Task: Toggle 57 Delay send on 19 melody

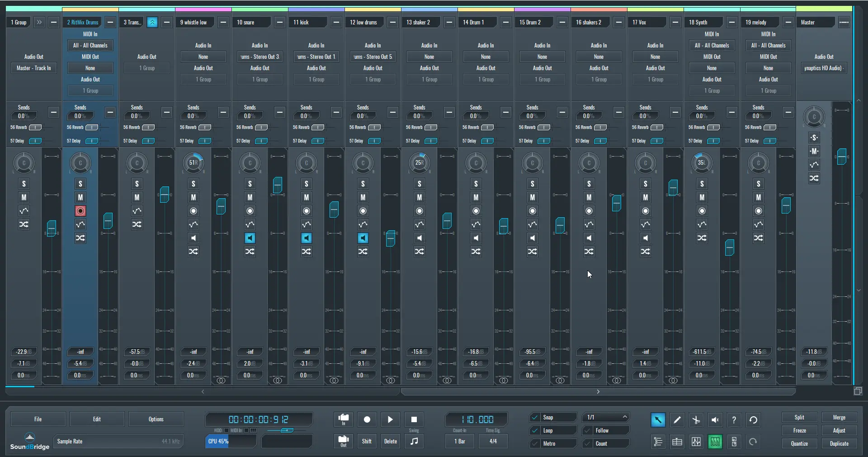Action: pyautogui.click(x=770, y=141)
